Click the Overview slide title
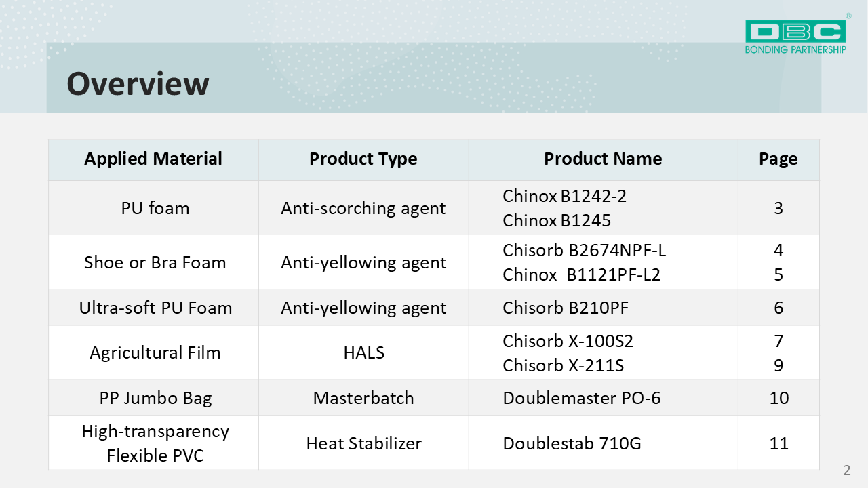The image size is (868, 488). coord(138,83)
